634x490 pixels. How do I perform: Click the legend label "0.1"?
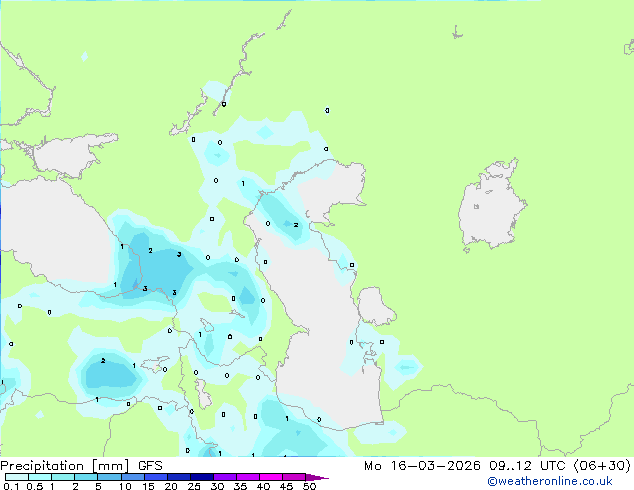pyautogui.click(x=11, y=486)
